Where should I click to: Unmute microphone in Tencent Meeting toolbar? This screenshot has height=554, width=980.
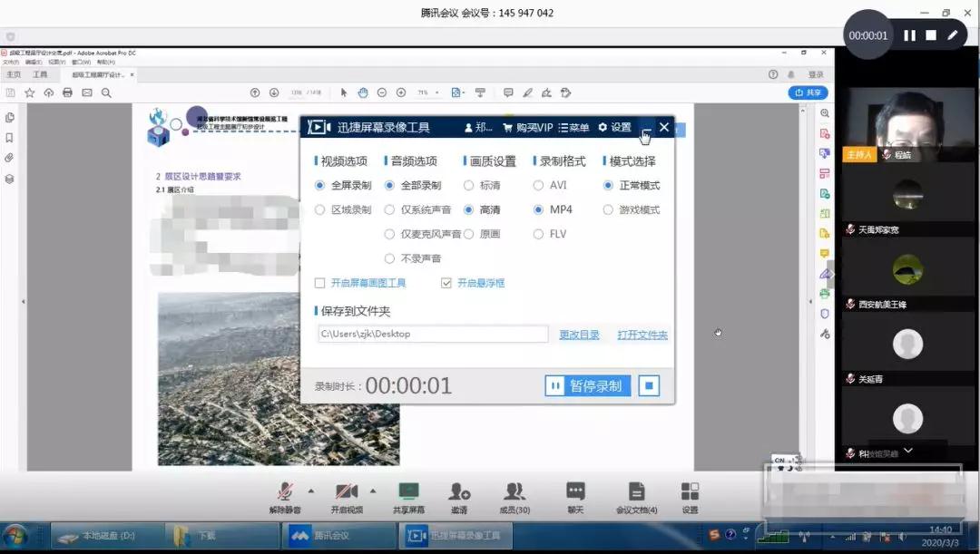[285, 498]
